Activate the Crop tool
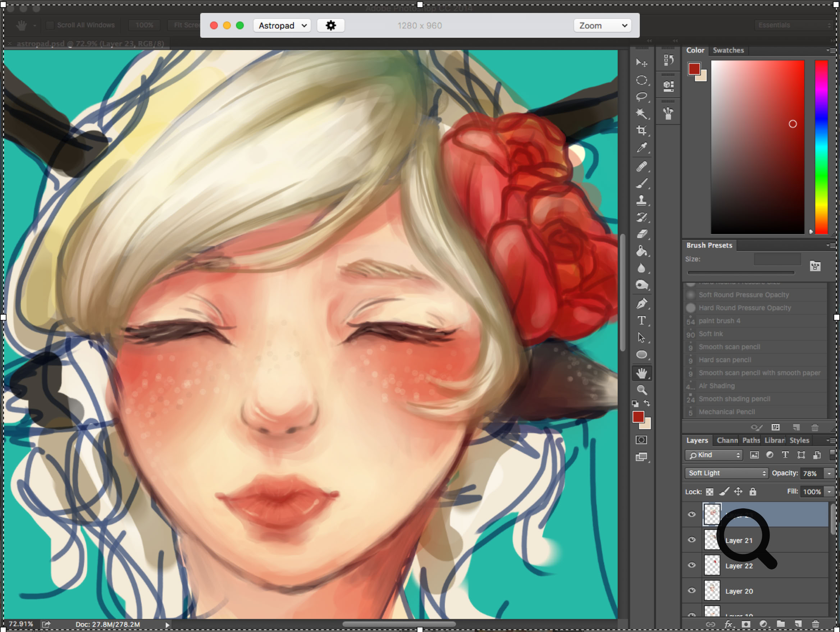The width and height of the screenshot is (840, 632). [x=642, y=130]
